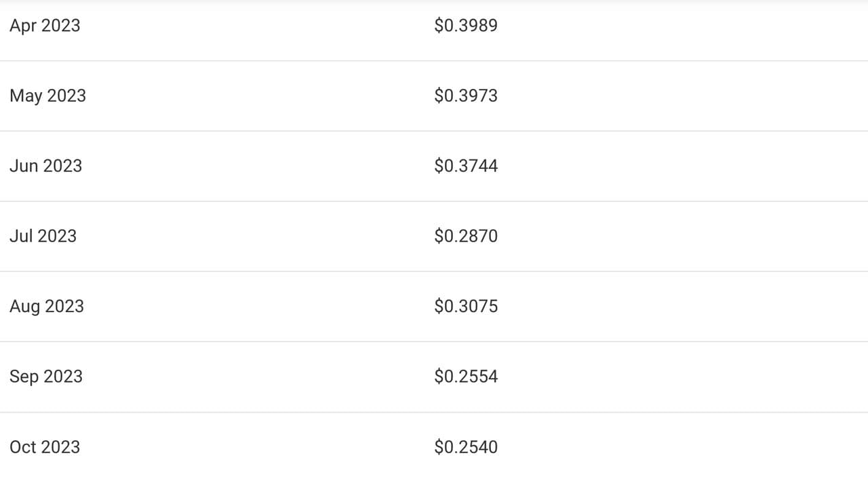Viewport: 868px width, 481px height.
Task: Click the Jun 2023 date cell
Action: click(45, 166)
